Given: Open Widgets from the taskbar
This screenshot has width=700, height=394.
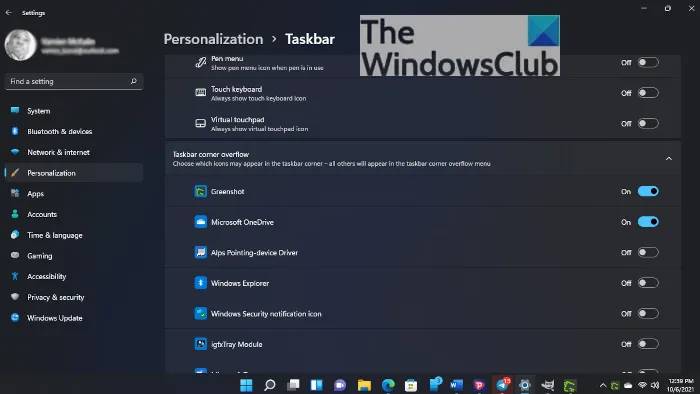Looking at the screenshot, I should (x=317, y=385).
